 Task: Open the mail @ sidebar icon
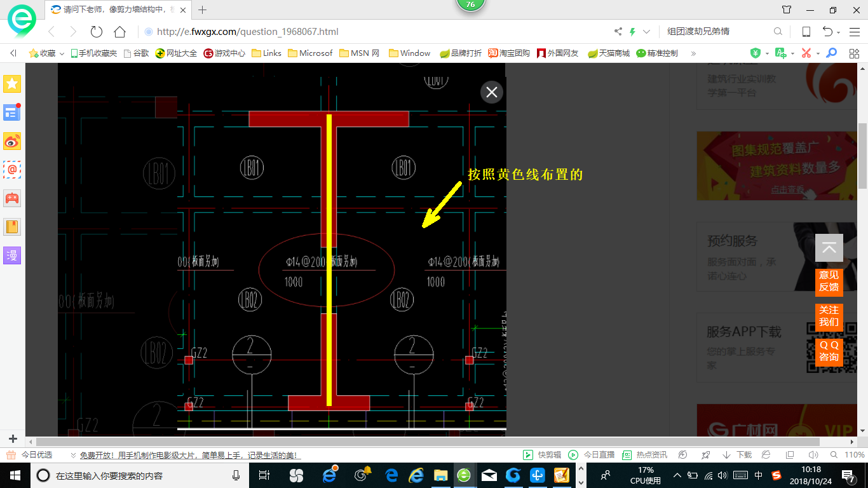coord(12,170)
